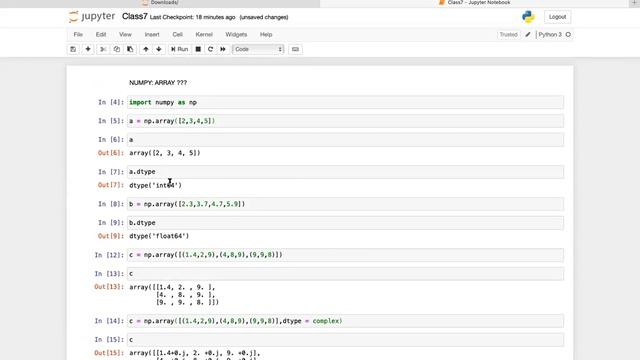Viewport: 640px width, 360px height.
Task: Click the In [6] cell containing a
Action: pyautogui.click(x=345, y=140)
